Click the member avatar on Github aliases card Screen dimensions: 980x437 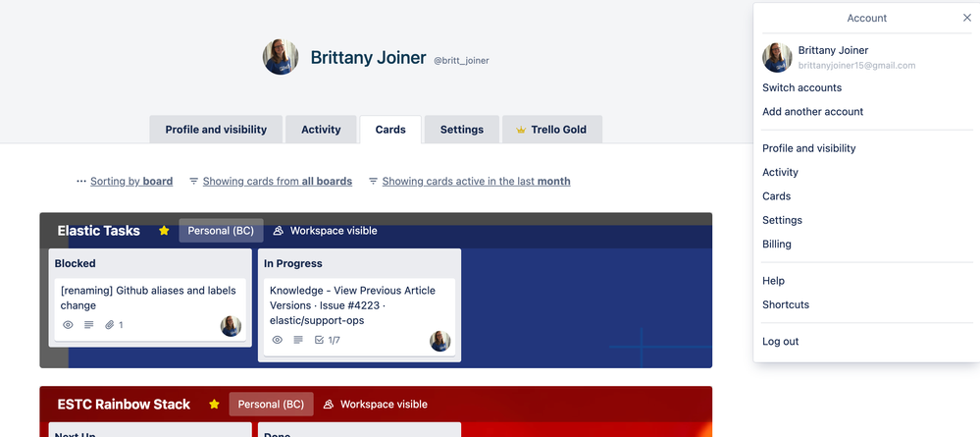pyautogui.click(x=231, y=326)
